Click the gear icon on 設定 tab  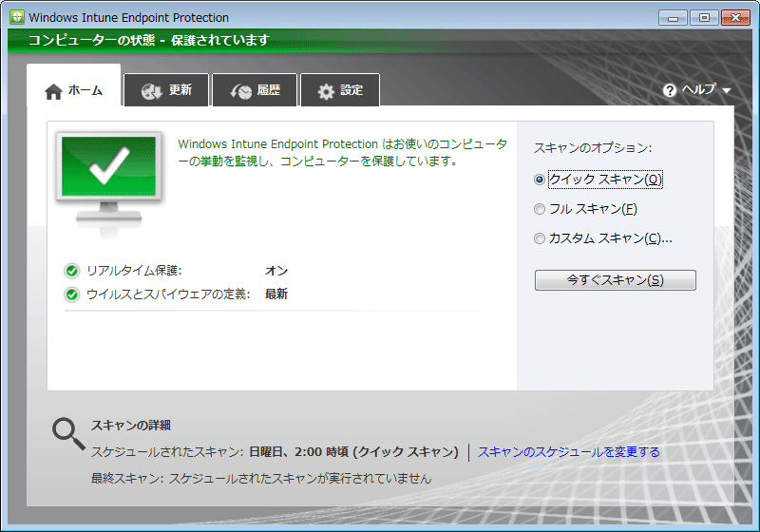pyautogui.click(x=326, y=91)
